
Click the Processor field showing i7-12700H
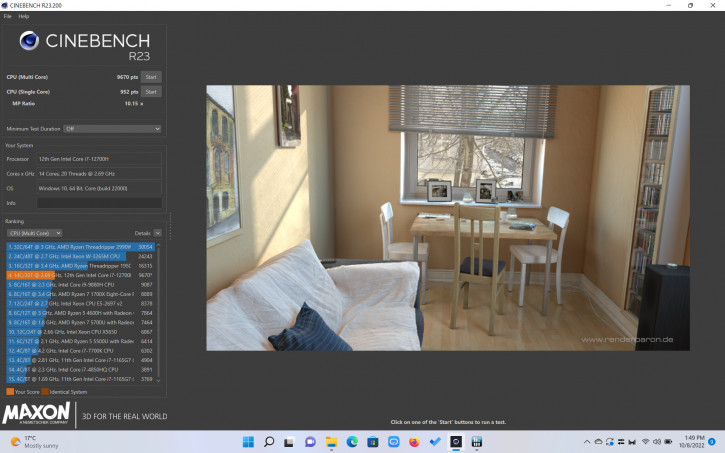pyautogui.click(x=99, y=159)
